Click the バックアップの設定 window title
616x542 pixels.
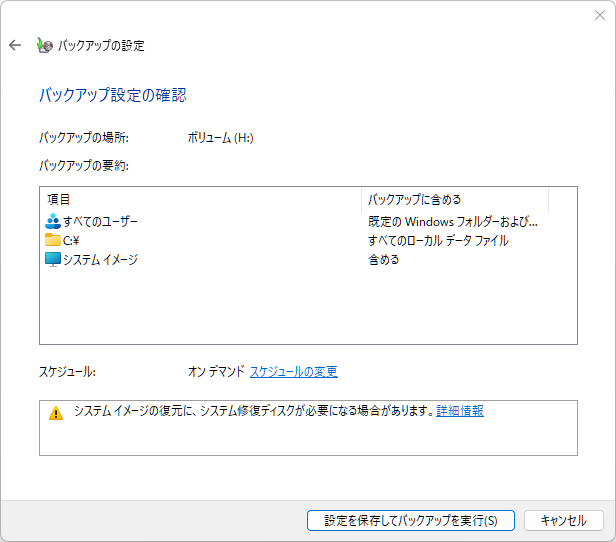(101, 46)
